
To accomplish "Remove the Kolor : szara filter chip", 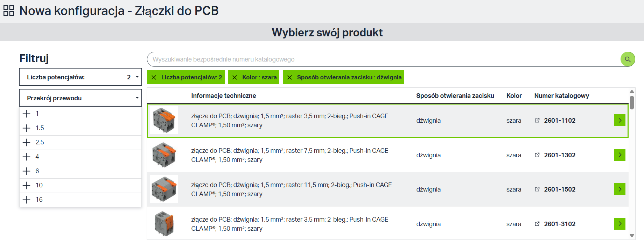I will pyautogui.click(x=235, y=77).
